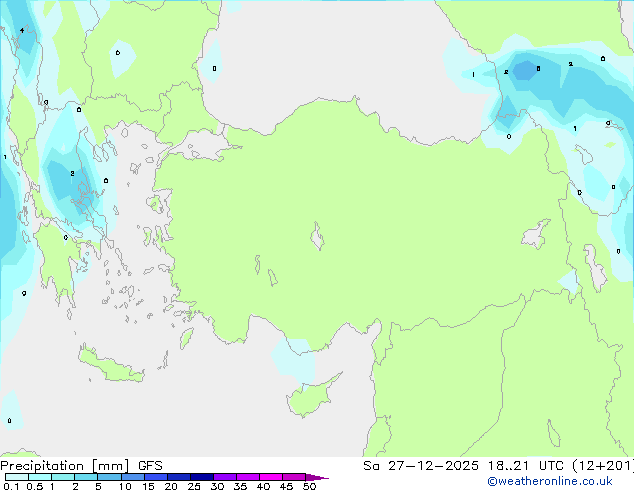
Task: Pick the 15–20 mm legend color swatch
Action: pos(156,477)
